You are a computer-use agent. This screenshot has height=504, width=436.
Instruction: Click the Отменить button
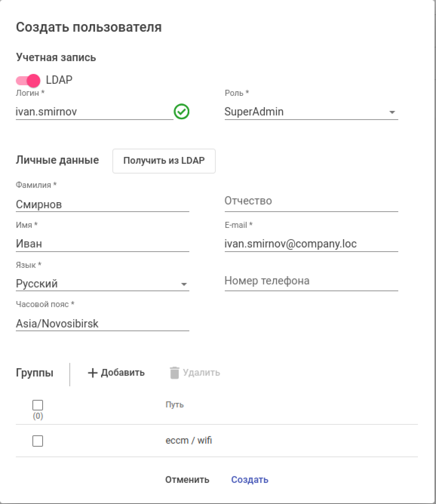[x=187, y=480]
